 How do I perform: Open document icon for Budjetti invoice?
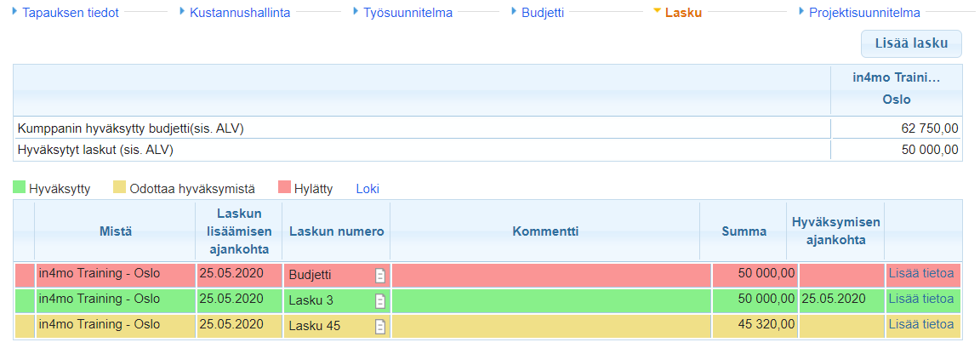click(x=380, y=276)
